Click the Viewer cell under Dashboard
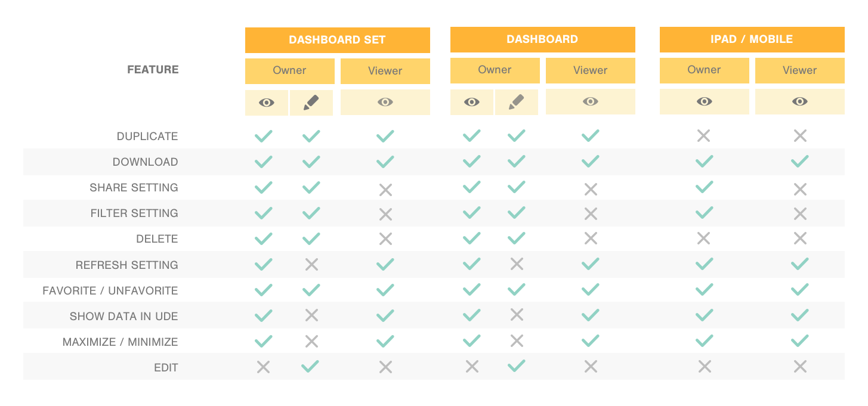 tap(591, 70)
